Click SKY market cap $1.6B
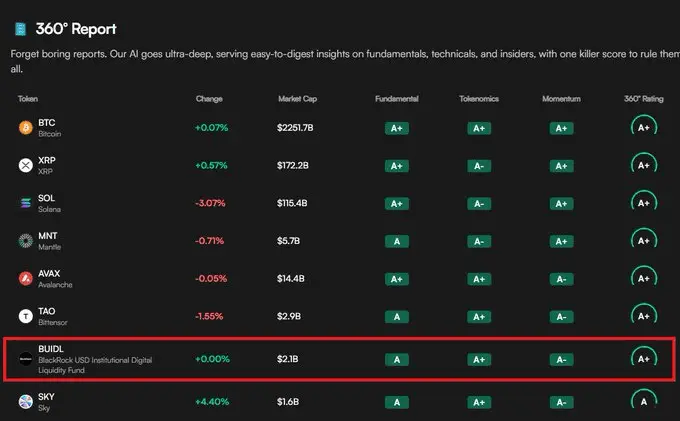 pos(288,401)
